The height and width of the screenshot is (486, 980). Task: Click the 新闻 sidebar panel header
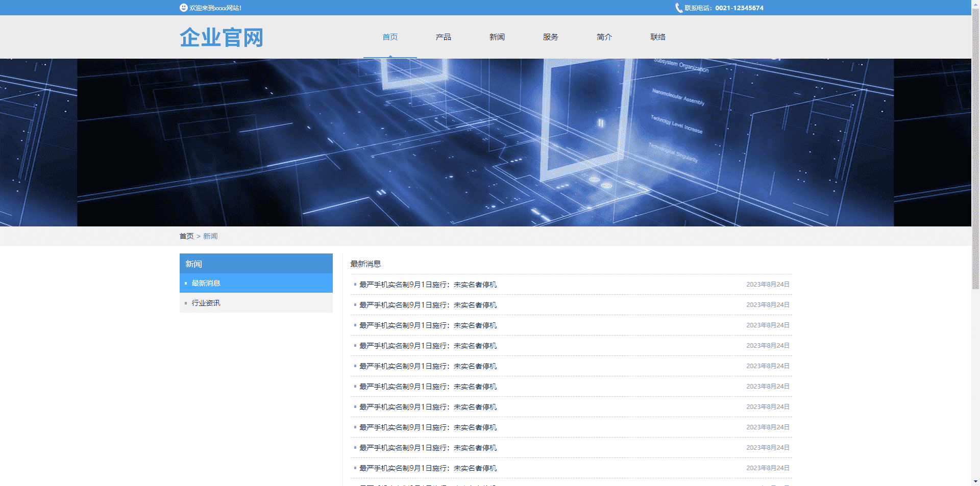coord(256,264)
